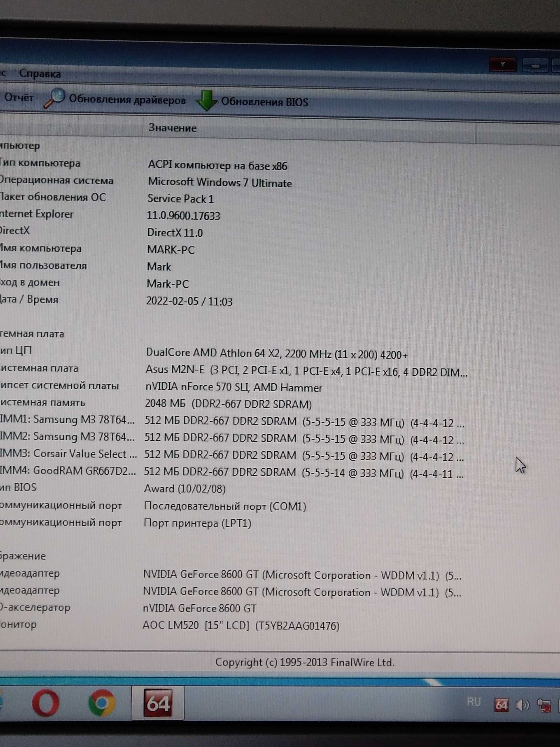This screenshot has width=560, height=747.
Task: Click the FinalWire copyright status text
Action: pos(305,662)
